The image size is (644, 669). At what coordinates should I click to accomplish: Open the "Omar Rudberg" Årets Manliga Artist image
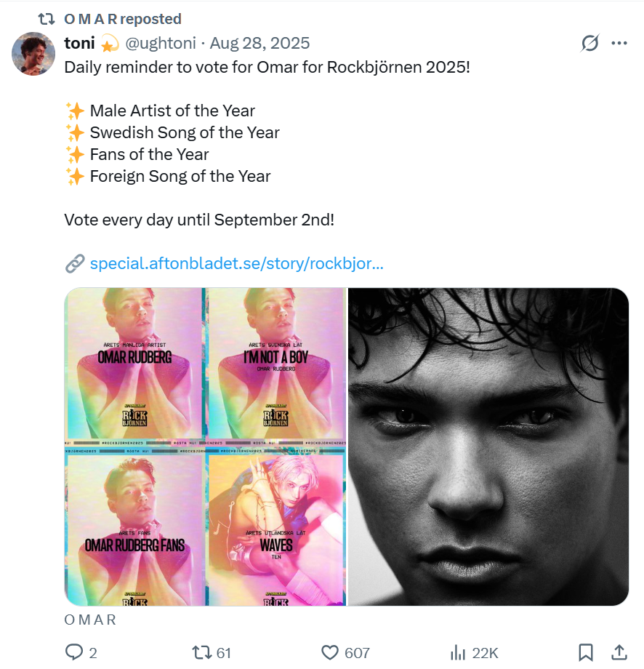134,363
